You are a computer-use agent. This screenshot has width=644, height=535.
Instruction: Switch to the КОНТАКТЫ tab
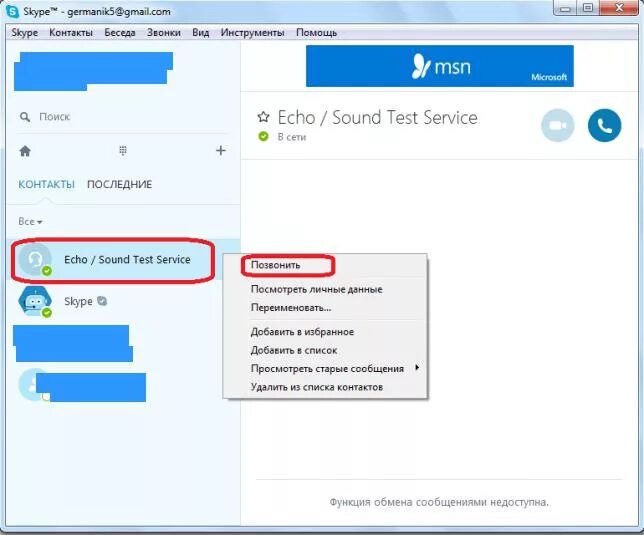pyautogui.click(x=46, y=184)
